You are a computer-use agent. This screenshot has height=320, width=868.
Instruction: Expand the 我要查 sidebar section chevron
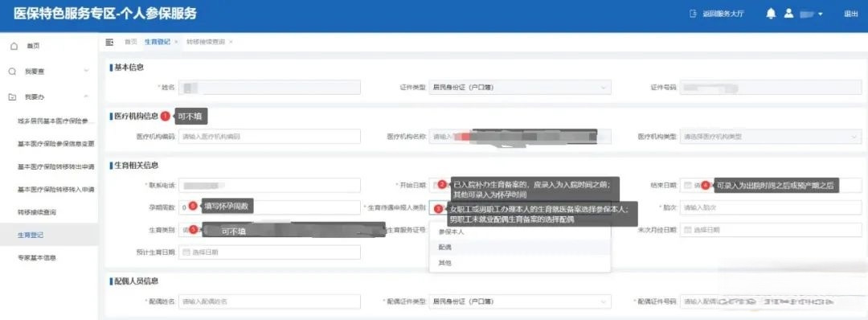tap(86, 72)
